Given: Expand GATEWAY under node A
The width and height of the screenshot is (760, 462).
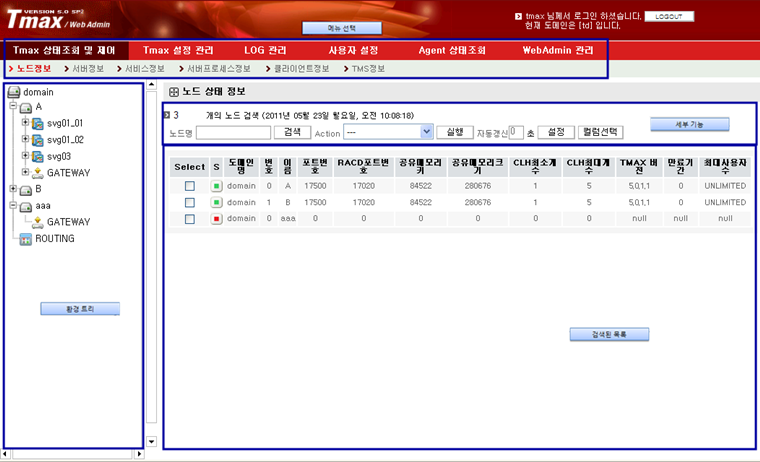Looking at the screenshot, I should coord(25,172).
